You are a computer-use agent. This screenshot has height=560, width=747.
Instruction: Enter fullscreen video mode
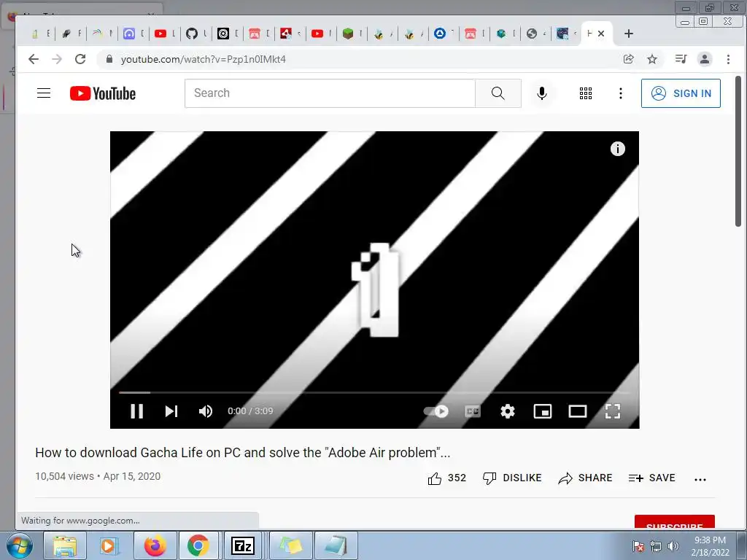pos(613,411)
